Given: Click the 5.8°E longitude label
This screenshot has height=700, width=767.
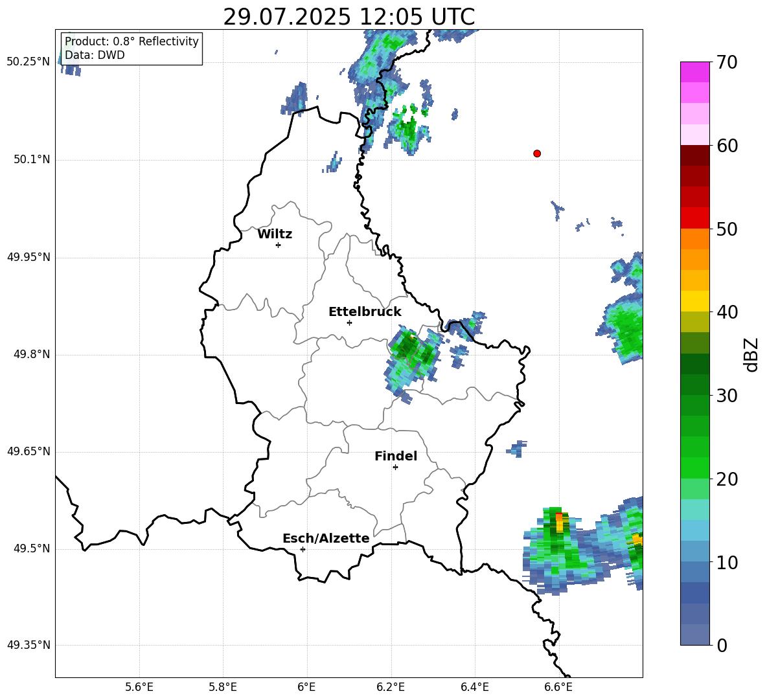Looking at the screenshot, I should [223, 687].
